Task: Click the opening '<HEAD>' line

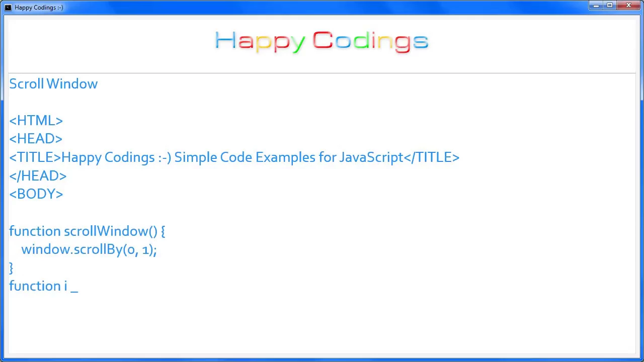Action: point(36,139)
